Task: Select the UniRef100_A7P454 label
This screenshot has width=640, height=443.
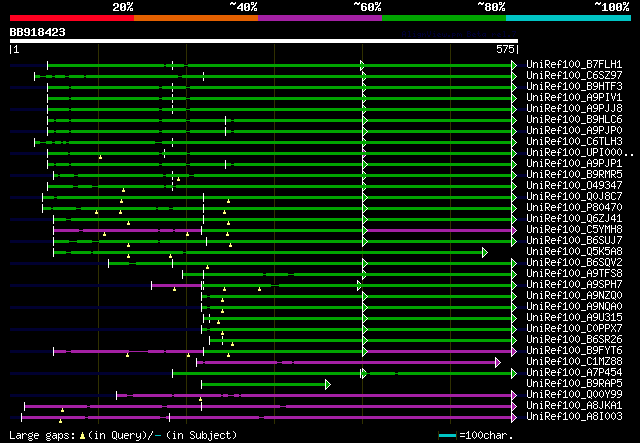Action: (574, 373)
